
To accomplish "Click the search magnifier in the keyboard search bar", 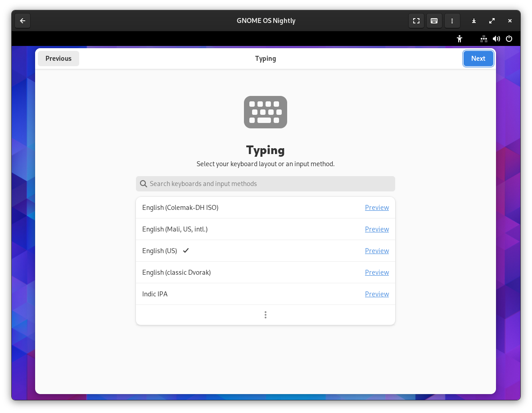I will tap(143, 184).
